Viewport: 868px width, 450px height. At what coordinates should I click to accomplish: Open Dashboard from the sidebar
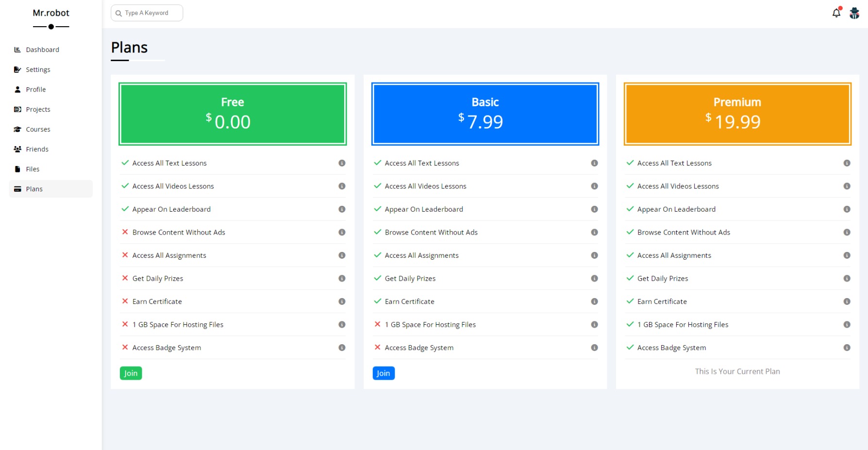coord(42,50)
